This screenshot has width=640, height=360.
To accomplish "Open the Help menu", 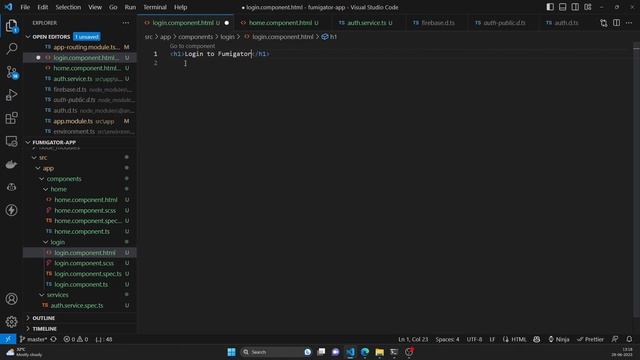I will click(x=180, y=7).
